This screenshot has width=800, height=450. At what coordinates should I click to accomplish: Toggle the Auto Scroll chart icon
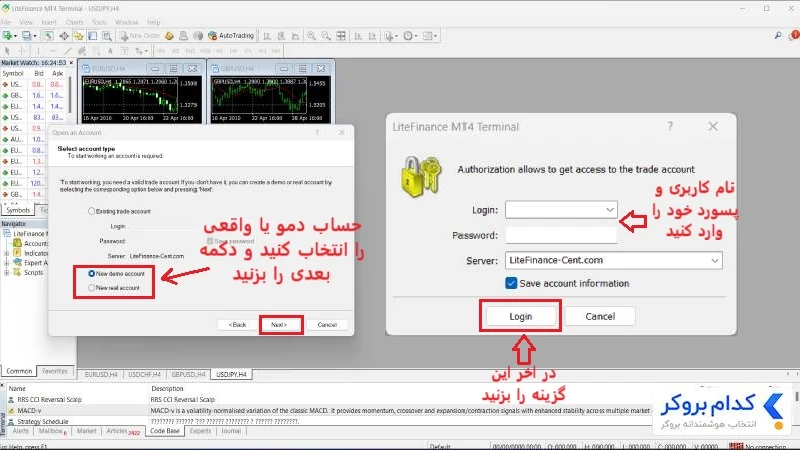pyautogui.click(x=358, y=36)
